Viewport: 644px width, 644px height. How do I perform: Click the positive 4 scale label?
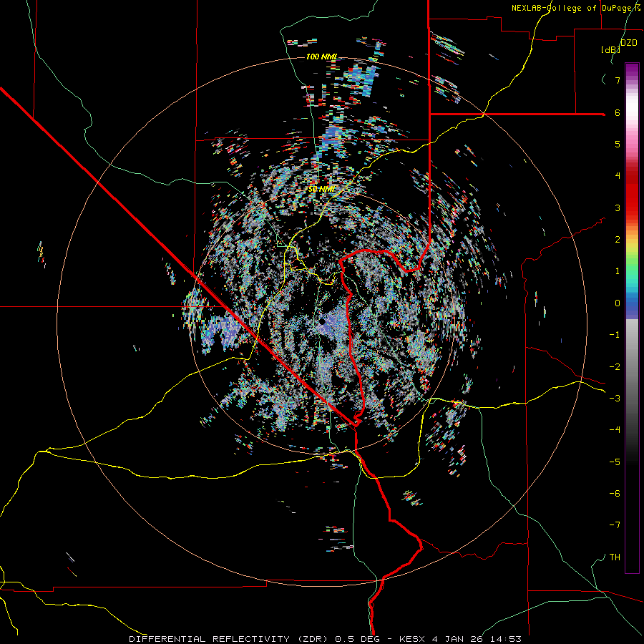click(x=618, y=176)
